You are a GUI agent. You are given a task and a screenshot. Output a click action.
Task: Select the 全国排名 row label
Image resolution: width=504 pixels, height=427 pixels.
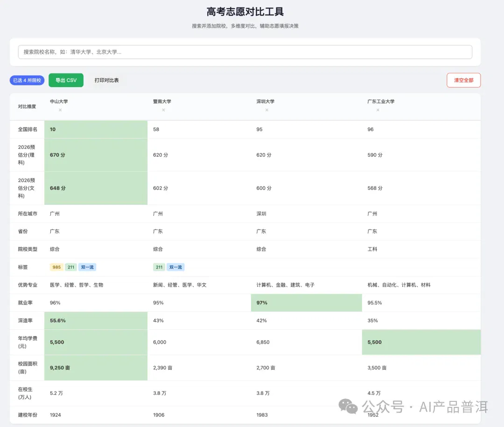pyautogui.click(x=28, y=130)
